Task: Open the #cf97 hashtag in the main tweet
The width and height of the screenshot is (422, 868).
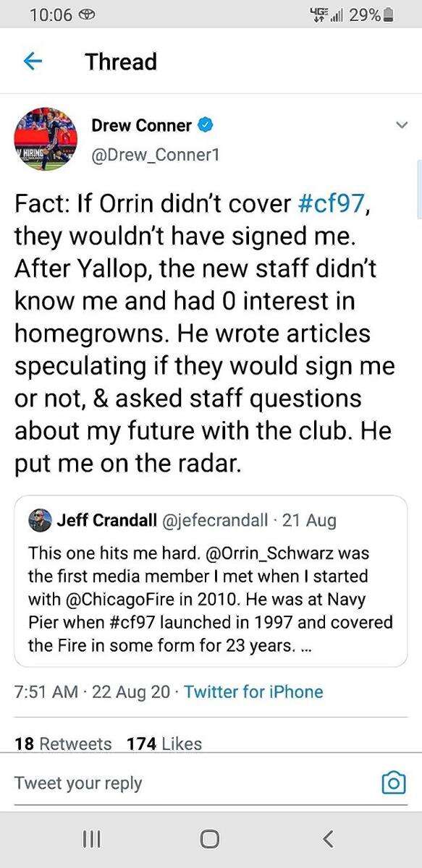Action: click(x=330, y=204)
